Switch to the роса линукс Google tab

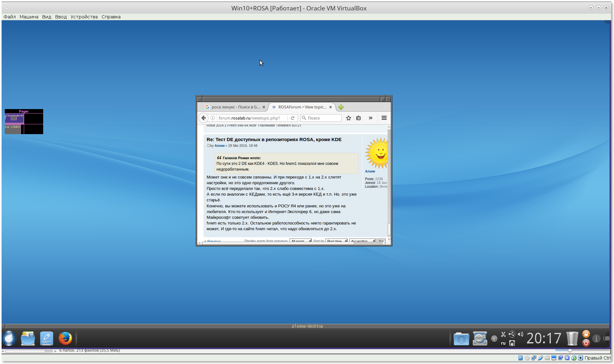coord(236,107)
